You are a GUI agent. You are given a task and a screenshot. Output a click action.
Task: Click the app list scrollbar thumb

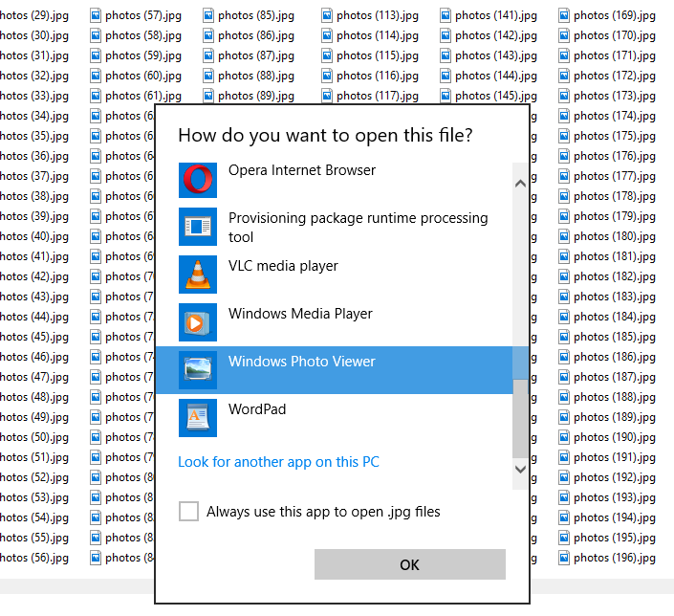click(x=520, y=419)
